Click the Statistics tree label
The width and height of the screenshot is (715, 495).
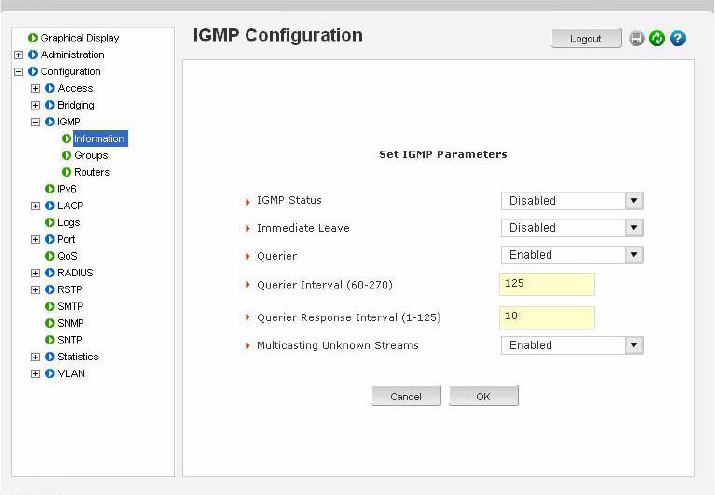(78, 357)
